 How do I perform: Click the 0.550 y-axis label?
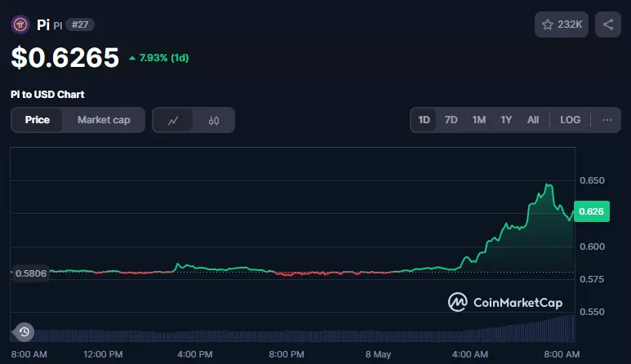[592, 312]
